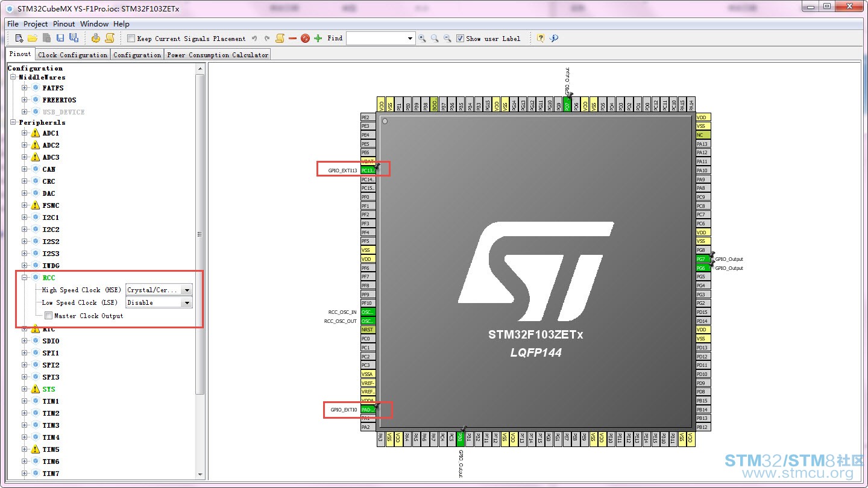Click the New Project toolbar icon
Image resolution: width=868 pixels, height=488 pixels.
[x=19, y=38]
